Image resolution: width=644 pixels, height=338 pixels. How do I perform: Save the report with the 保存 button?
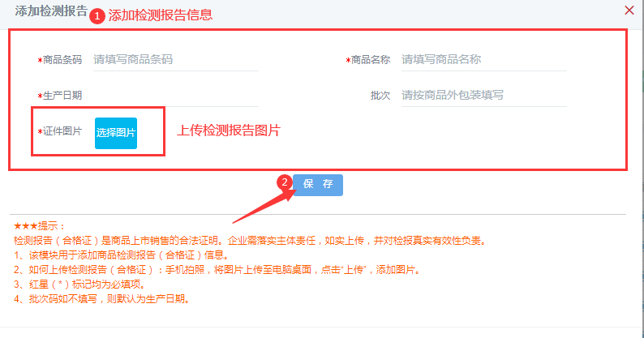coord(318,185)
